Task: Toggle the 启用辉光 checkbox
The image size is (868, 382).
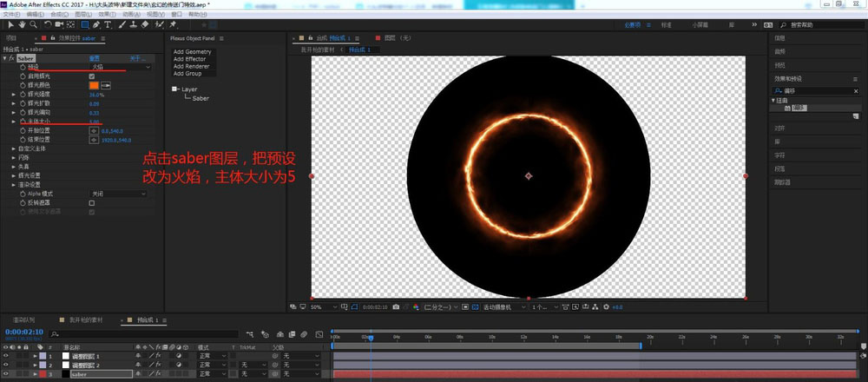Action: click(x=92, y=76)
